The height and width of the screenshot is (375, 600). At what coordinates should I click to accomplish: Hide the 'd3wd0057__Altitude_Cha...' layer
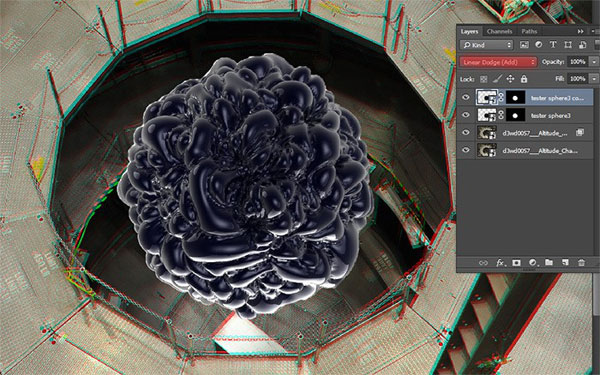(x=466, y=150)
